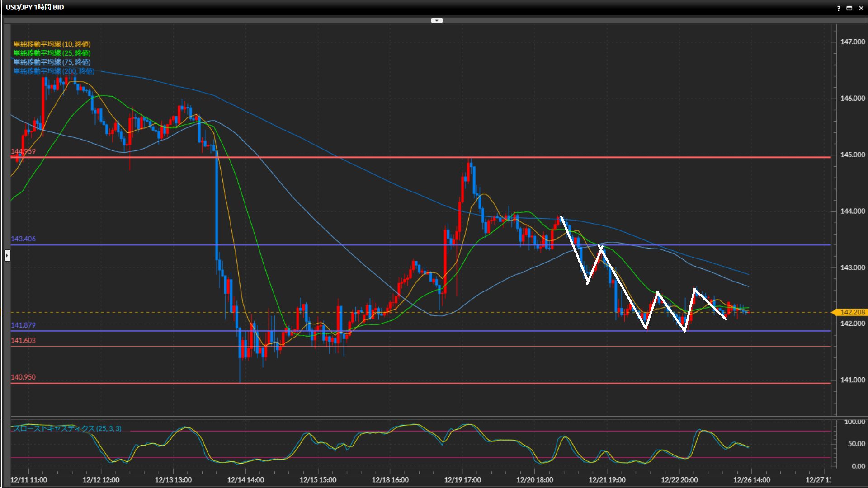
Task: Select the 10-period moving average label
Action: point(52,44)
